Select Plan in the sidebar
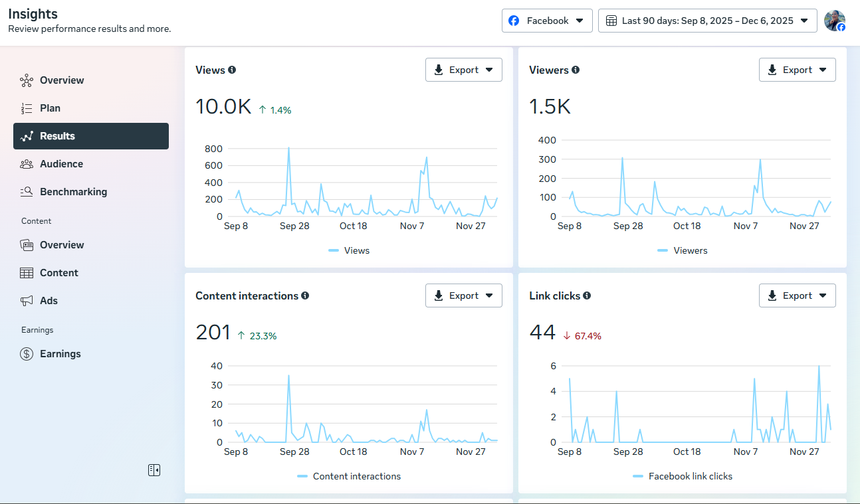Screen dimensions: 860x504 pyautogui.click(x=50, y=108)
